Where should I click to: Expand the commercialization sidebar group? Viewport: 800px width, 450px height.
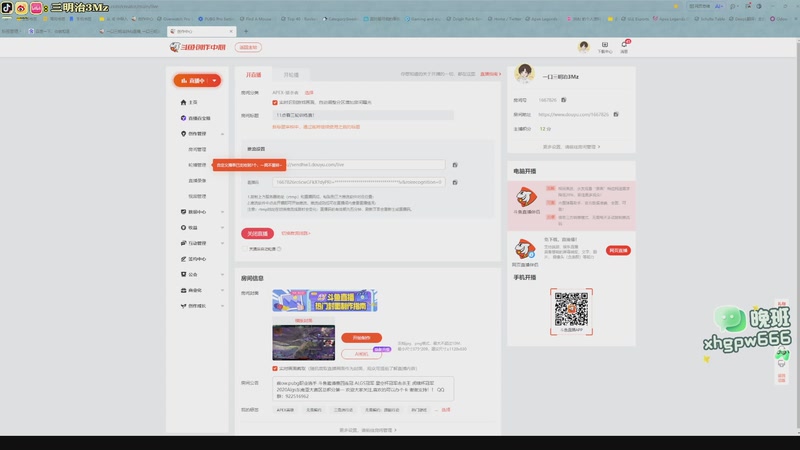[222, 290]
